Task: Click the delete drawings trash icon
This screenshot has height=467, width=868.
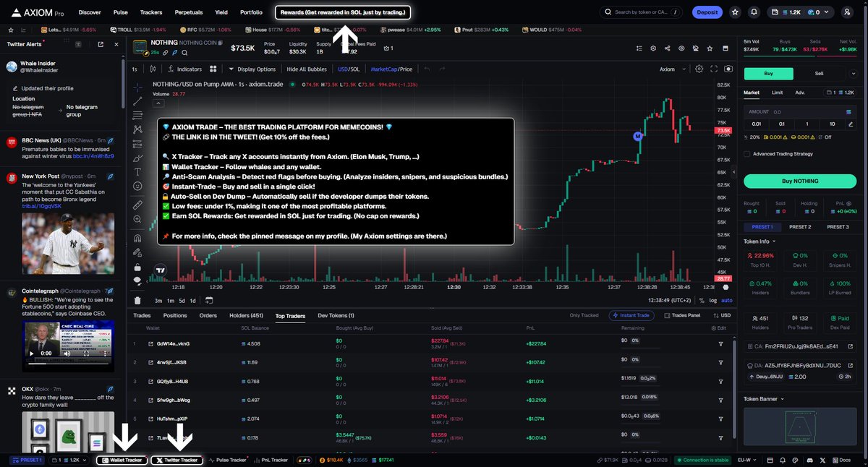Action: click(x=138, y=300)
